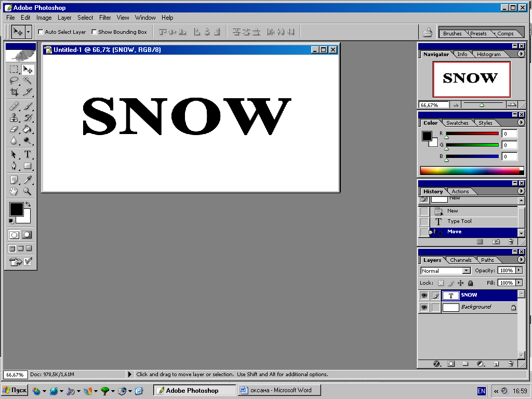Click the color spectrum ramp bar
Viewport: 532px width, 399px height.
tap(472, 170)
